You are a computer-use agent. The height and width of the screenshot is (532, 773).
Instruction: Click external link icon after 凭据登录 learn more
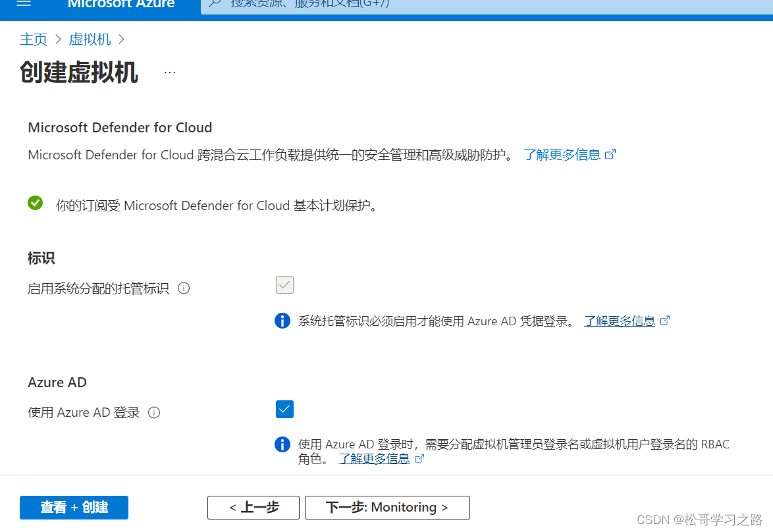coord(664,321)
